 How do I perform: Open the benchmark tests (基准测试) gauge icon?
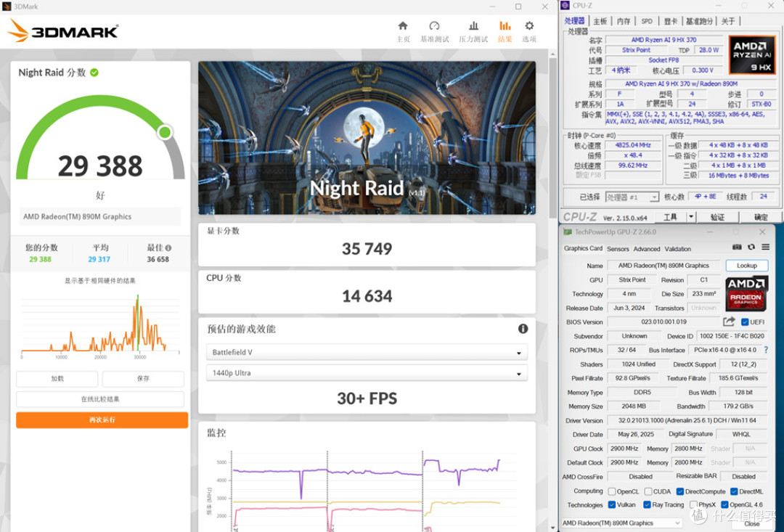[434, 26]
